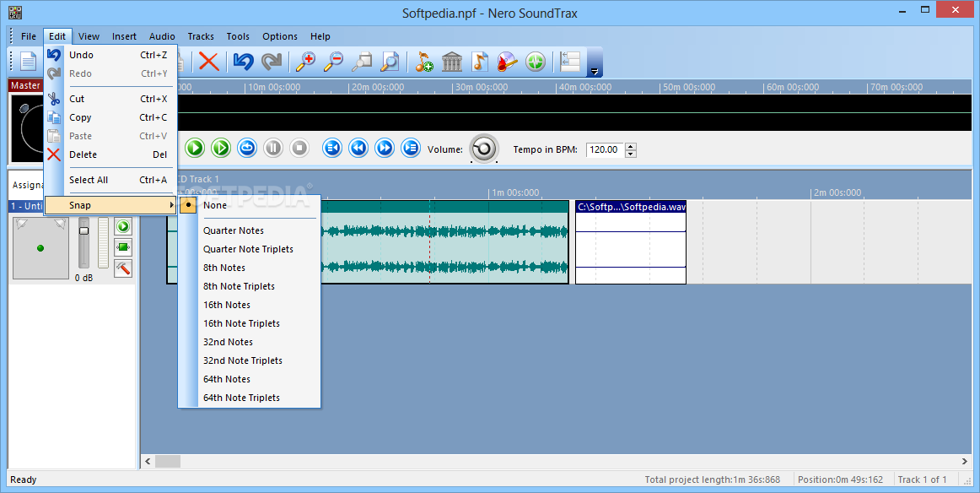The image size is (980, 493).
Task: Jump to the project end button
Action: pyautogui.click(x=411, y=149)
